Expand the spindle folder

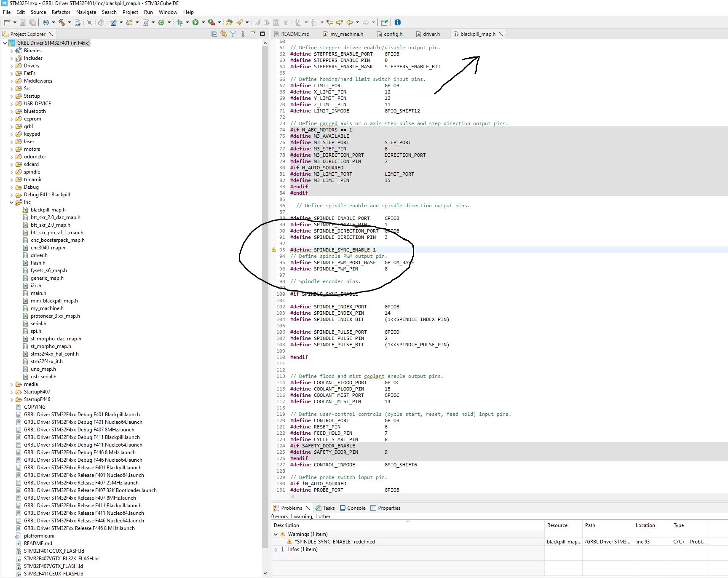[12, 172]
